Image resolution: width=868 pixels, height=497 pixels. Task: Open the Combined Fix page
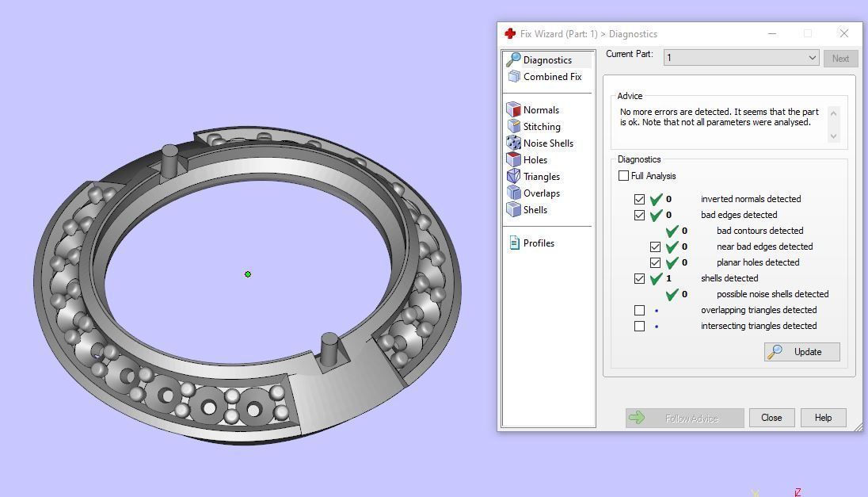(x=553, y=76)
